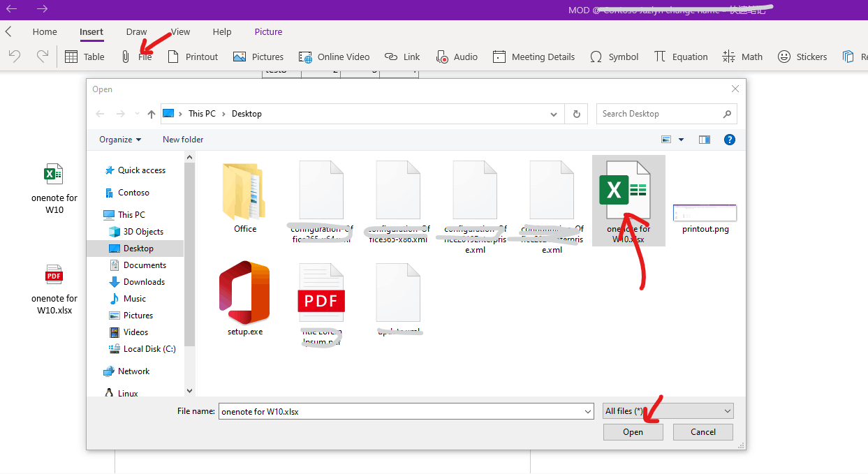This screenshot has width=868, height=474.
Task: Open the onenote for W10 Excel attachment on page
Action: 54,189
